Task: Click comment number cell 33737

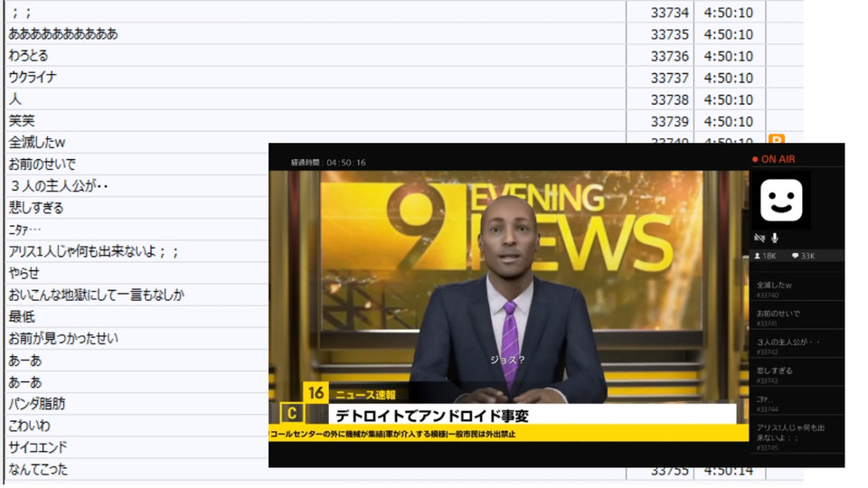Action: click(x=660, y=78)
